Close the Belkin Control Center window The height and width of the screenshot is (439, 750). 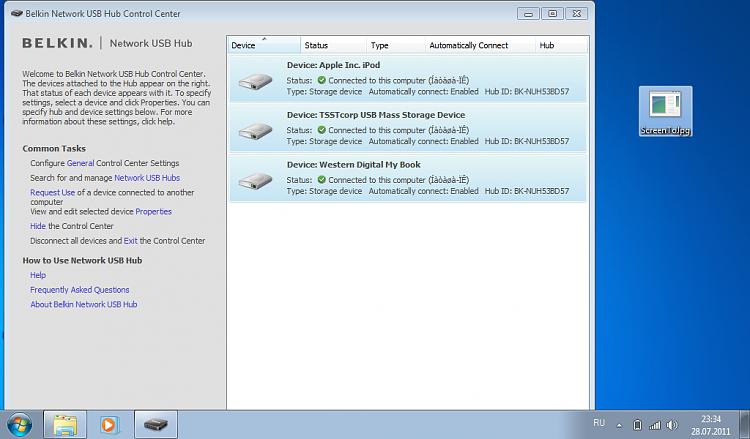[x=577, y=14]
